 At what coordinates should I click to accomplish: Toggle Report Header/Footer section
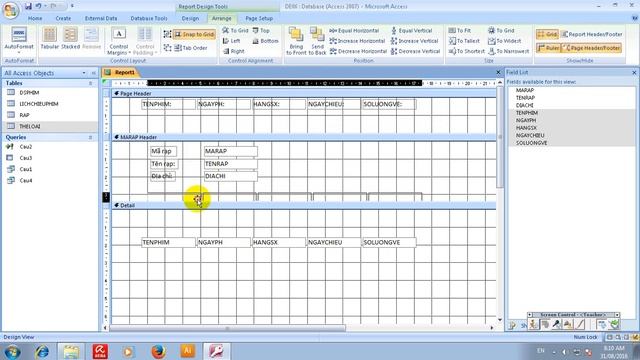pyautogui.click(x=592, y=34)
